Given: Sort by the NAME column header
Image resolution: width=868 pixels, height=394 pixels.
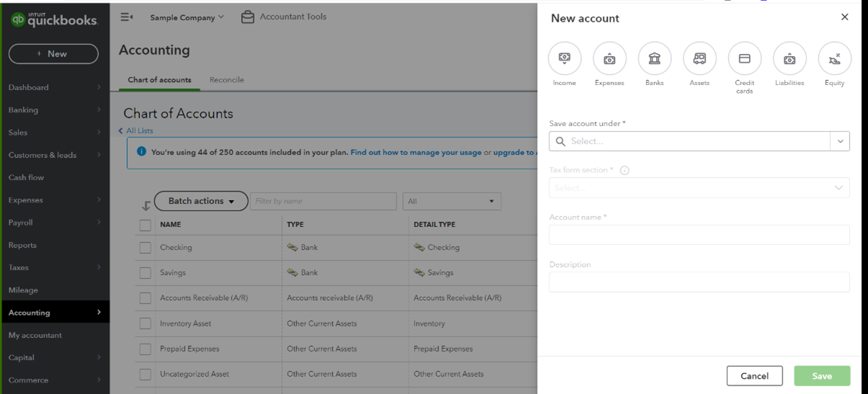Looking at the screenshot, I should [171, 225].
